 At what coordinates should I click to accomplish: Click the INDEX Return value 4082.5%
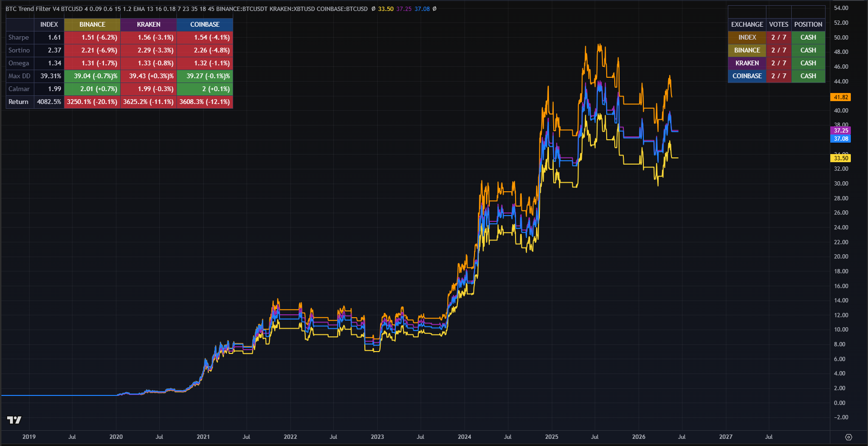pos(49,102)
